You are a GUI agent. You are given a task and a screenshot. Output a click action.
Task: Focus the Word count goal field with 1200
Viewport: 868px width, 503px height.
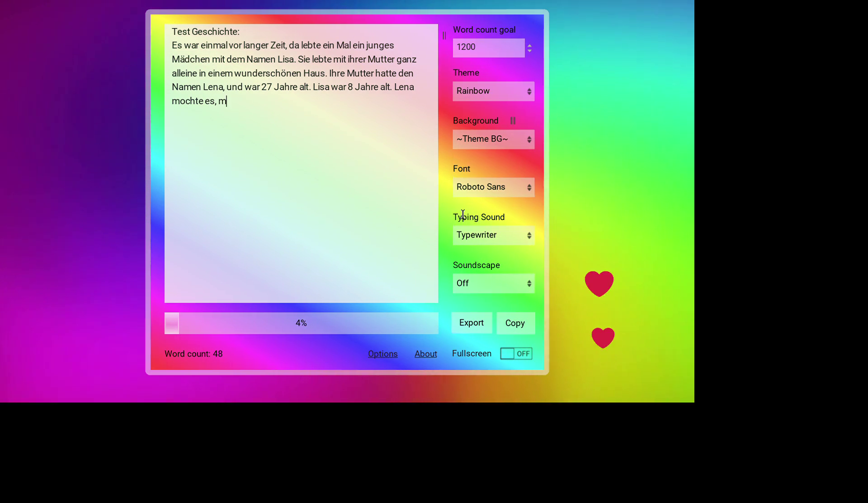click(489, 47)
